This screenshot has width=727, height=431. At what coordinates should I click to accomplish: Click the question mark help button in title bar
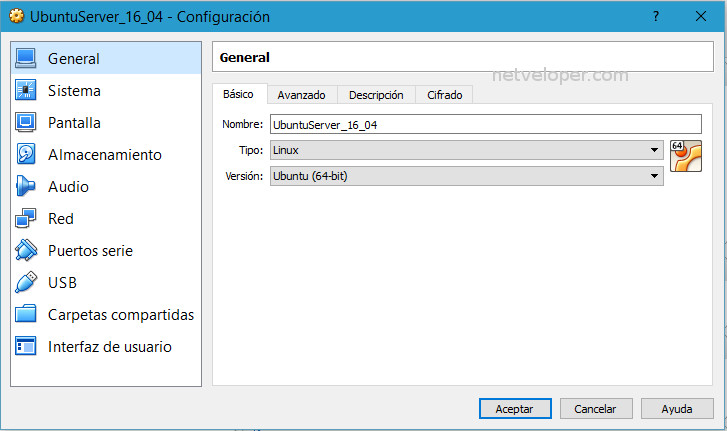pyautogui.click(x=656, y=16)
